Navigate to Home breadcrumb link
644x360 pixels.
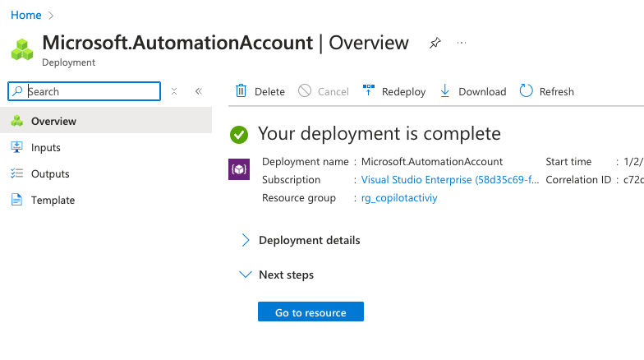25,15
